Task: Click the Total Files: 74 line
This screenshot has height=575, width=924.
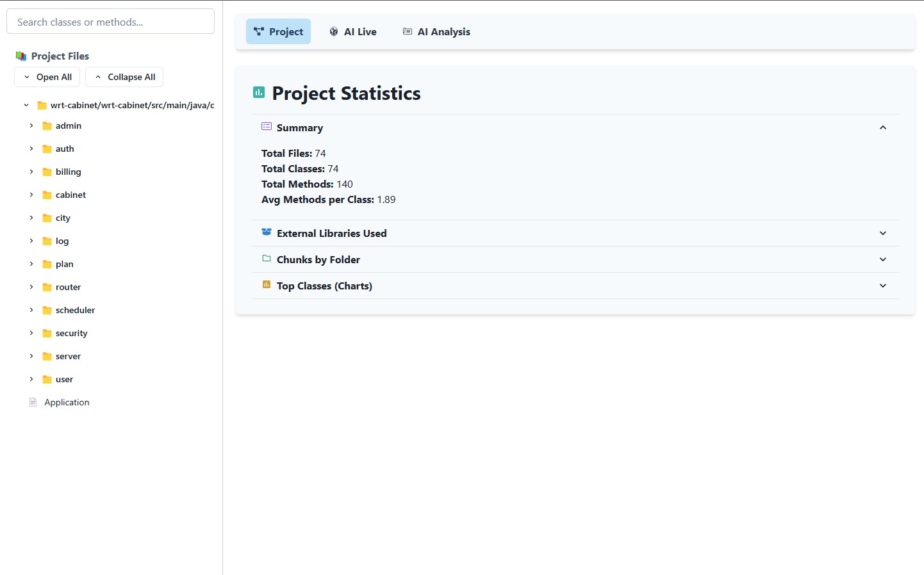Action: pyautogui.click(x=293, y=153)
